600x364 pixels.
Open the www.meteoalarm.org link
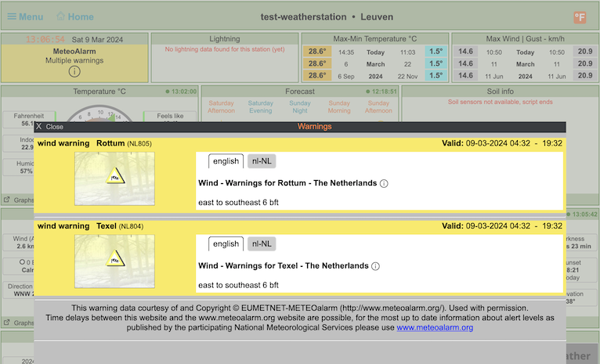pyautogui.click(x=435, y=328)
